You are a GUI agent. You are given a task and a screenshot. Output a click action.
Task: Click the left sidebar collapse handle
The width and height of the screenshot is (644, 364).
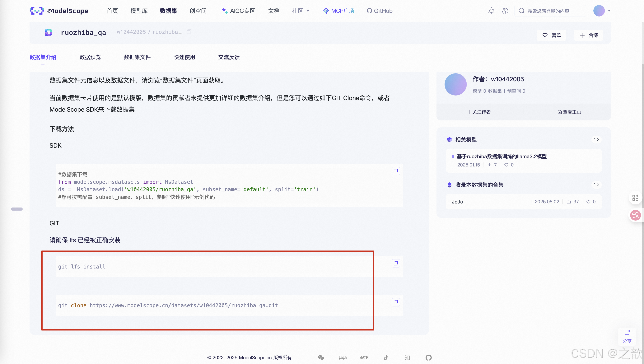(17, 209)
